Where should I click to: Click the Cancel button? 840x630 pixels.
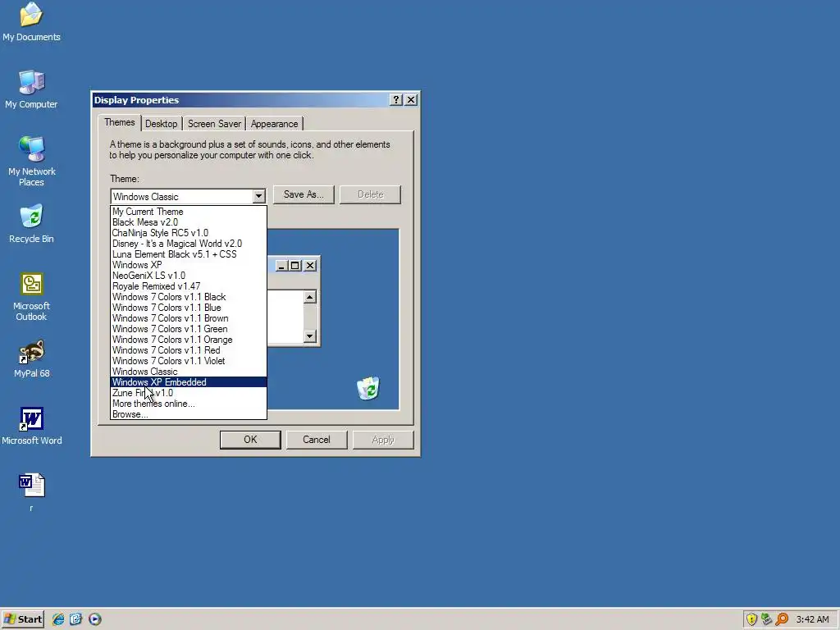tap(317, 440)
